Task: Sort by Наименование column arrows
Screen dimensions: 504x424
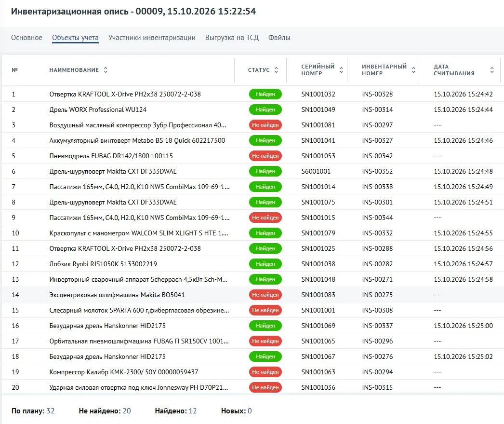Action: click(x=106, y=70)
